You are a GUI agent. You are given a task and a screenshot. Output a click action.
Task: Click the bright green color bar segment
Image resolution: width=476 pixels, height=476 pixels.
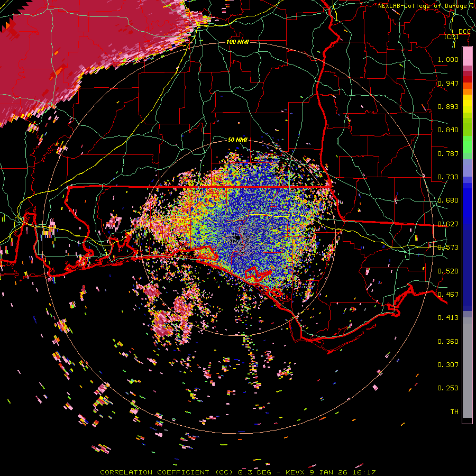click(x=467, y=144)
